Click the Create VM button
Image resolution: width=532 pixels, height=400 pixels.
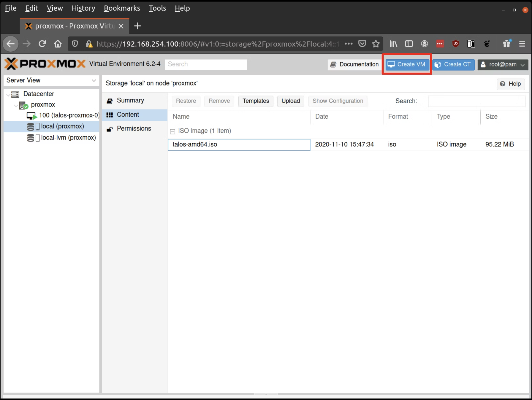click(x=406, y=64)
